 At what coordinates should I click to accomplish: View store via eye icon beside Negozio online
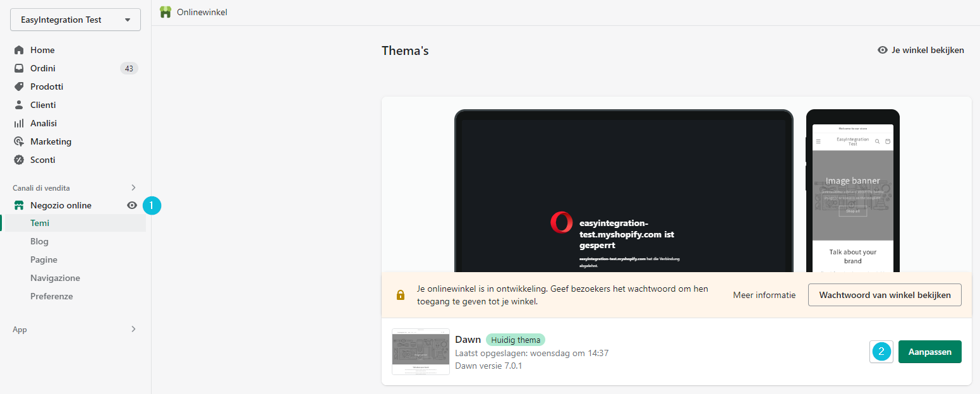[x=132, y=205]
